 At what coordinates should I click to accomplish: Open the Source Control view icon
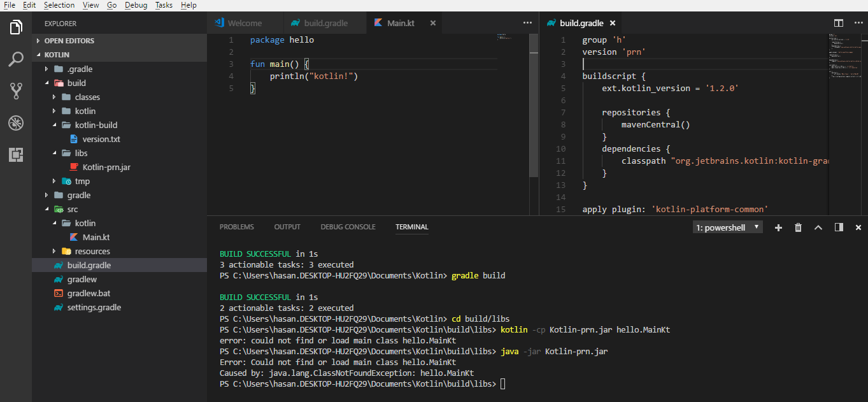coord(16,90)
